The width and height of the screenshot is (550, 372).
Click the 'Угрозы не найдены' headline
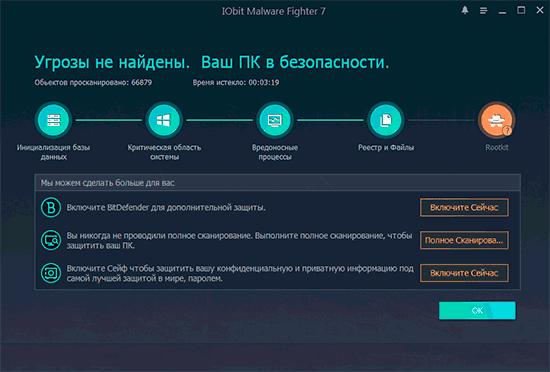(112, 62)
